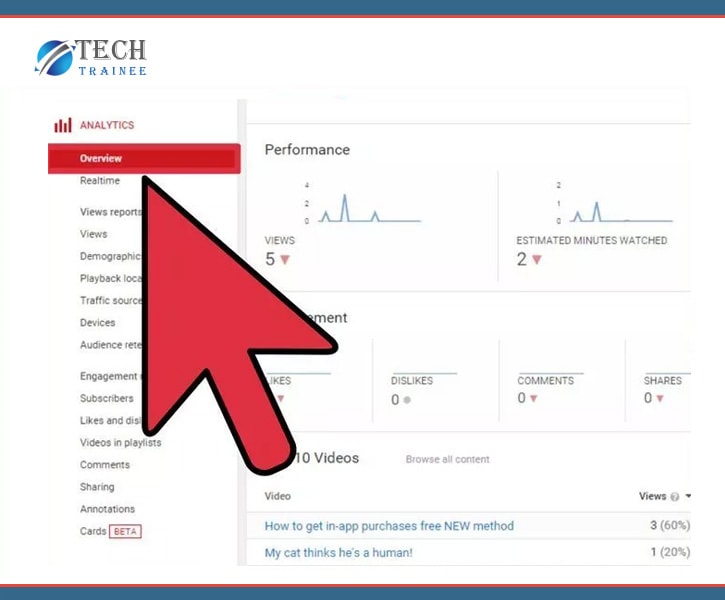The width and height of the screenshot is (725, 600).
Task: Open the Likes and dislikes report
Action: coord(111,421)
